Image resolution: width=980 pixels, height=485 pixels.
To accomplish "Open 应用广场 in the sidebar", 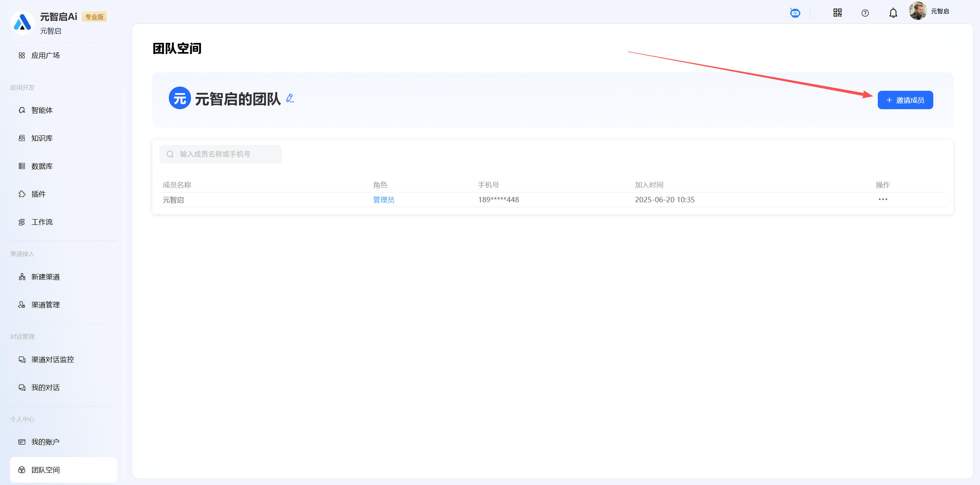I will point(45,56).
